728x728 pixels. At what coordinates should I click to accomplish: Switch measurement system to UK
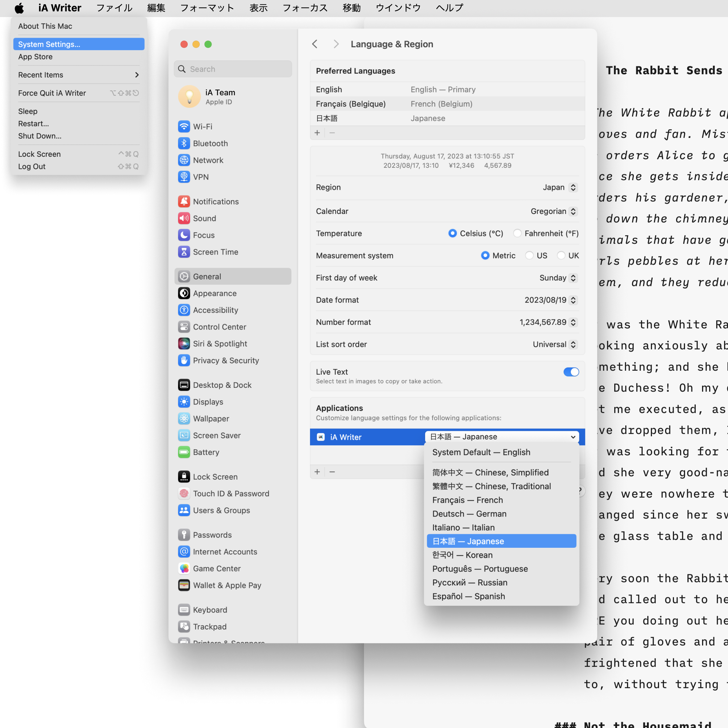point(562,256)
